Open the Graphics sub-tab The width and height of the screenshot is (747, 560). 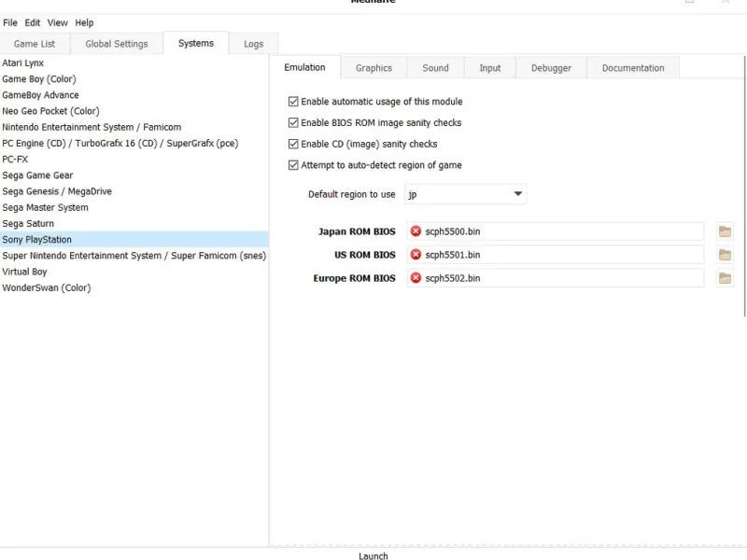coord(374,68)
